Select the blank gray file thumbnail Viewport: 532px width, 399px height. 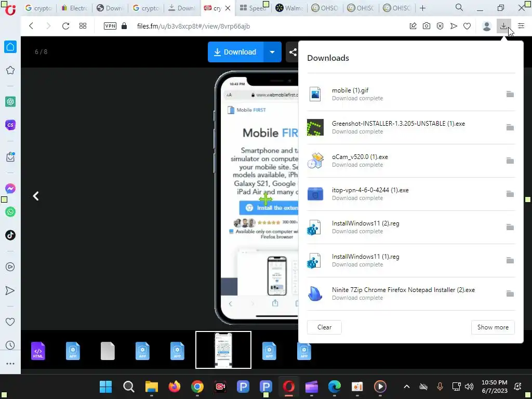click(108, 351)
